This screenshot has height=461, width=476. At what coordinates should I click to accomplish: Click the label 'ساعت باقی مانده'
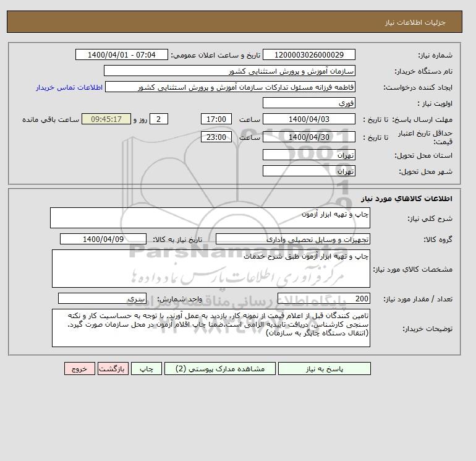(x=51, y=119)
